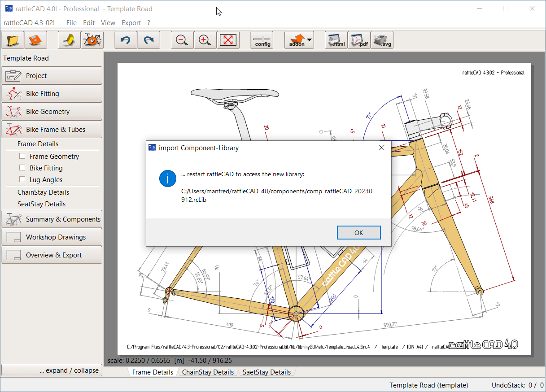The image size is (546, 392).
Task: Maximize the rattleCAD window
Action: click(506, 9)
